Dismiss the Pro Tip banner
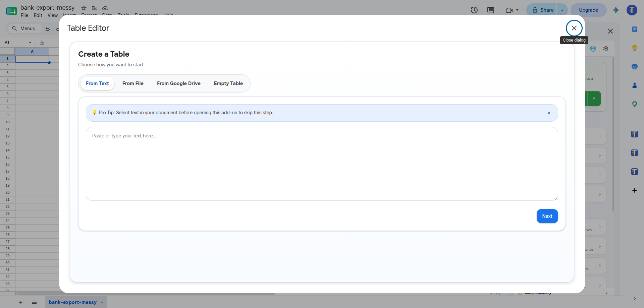644x308 pixels. 549,113
